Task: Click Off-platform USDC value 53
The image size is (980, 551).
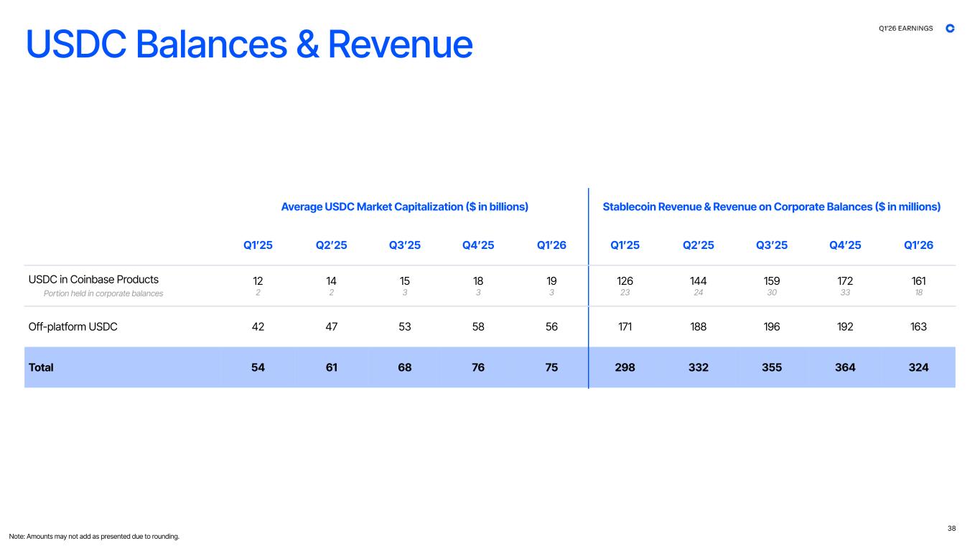Action: [405, 326]
